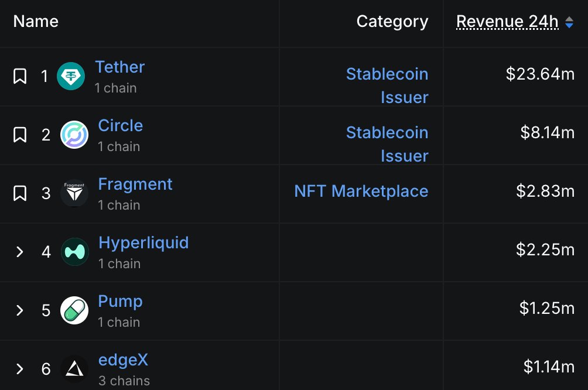Expand the edgeX row to show its 3 chains

click(x=20, y=369)
